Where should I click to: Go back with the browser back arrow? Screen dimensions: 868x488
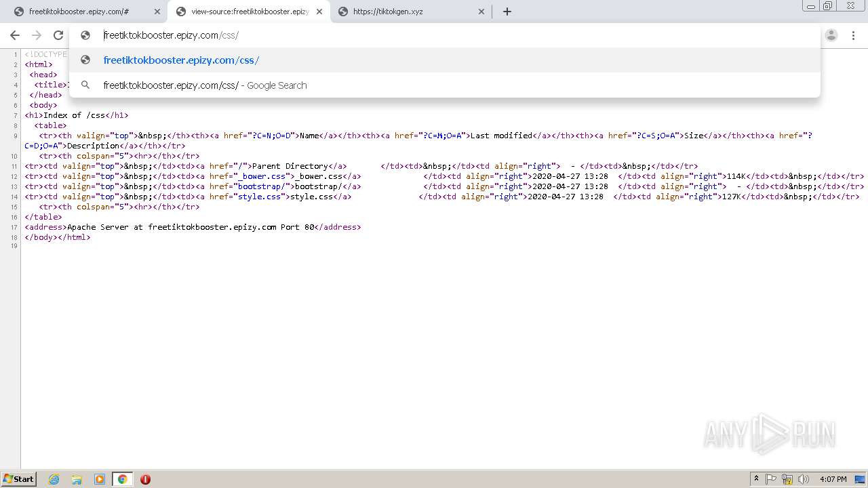click(15, 35)
